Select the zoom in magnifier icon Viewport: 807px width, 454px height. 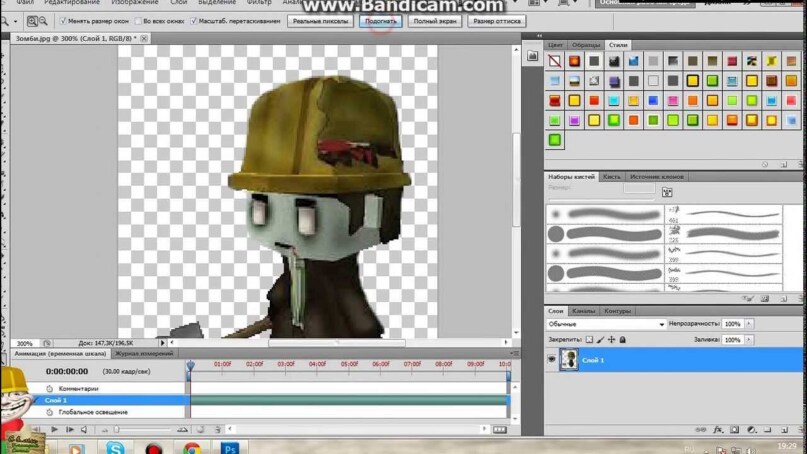click(32, 21)
